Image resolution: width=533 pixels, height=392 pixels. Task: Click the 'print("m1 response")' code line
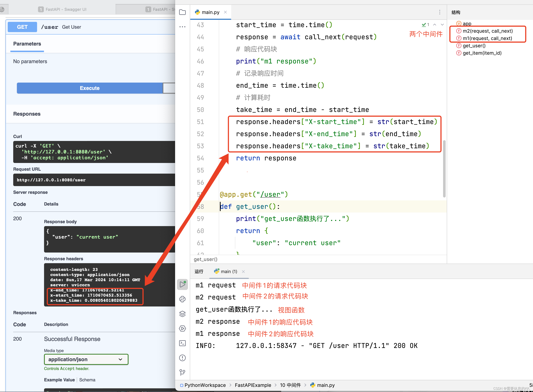click(276, 61)
